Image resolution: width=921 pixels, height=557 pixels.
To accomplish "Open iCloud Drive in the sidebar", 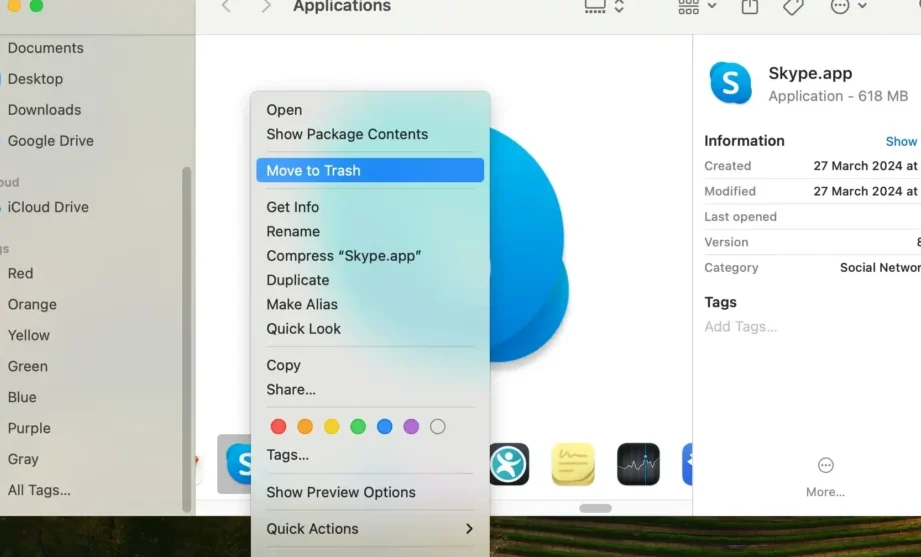I will pos(48,207).
